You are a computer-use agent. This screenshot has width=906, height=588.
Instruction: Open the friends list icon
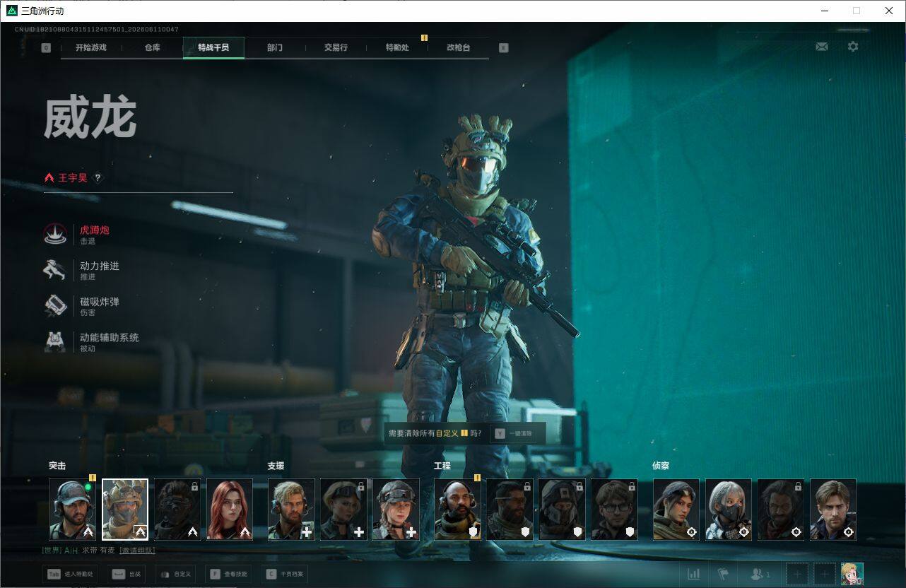pos(760,575)
